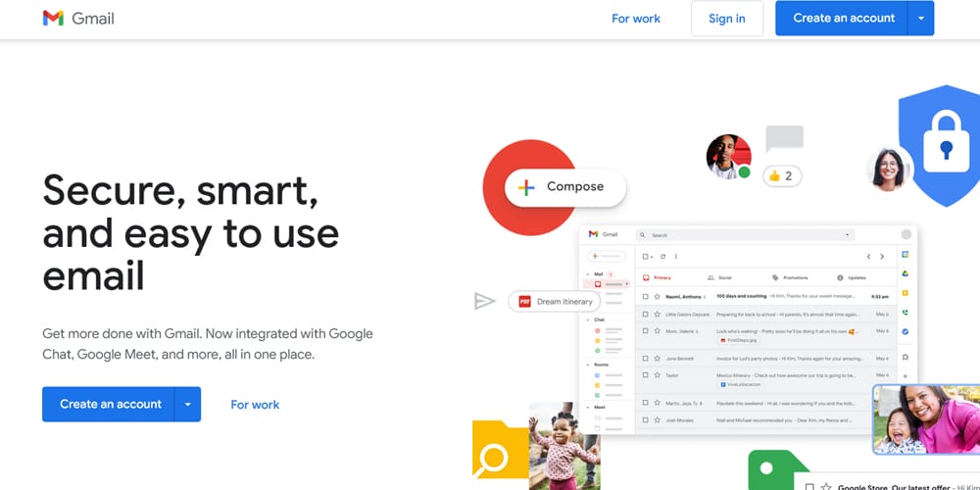Click the gray chat bubble icon
Image resolution: width=980 pixels, height=490 pixels.
pos(784,138)
